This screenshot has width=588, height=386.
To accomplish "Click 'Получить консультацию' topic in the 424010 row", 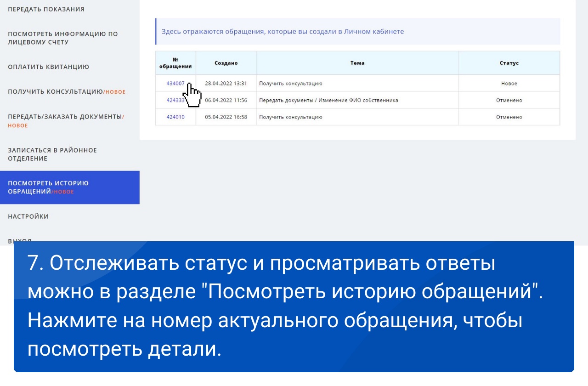I will 291,117.
